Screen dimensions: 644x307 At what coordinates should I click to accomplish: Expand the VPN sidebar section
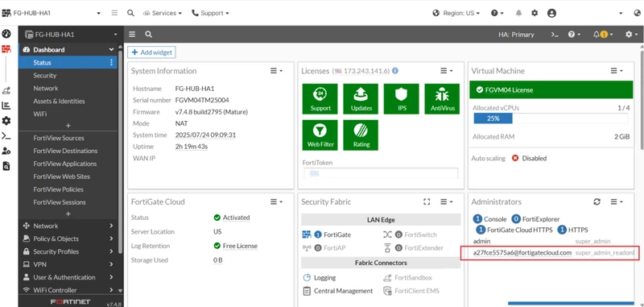click(68, 264)
